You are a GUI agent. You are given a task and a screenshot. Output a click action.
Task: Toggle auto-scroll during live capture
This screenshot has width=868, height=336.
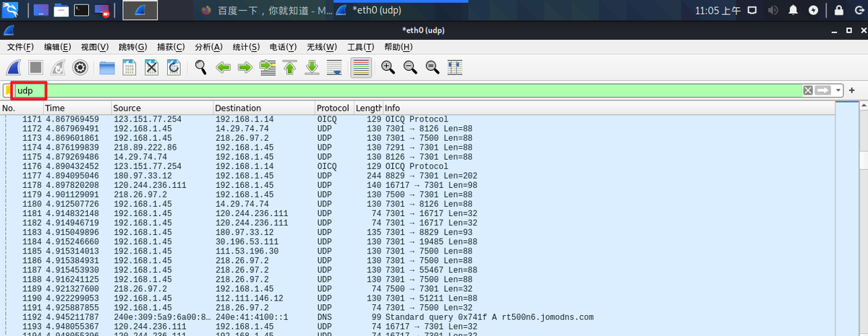click(x=335, y=68)
